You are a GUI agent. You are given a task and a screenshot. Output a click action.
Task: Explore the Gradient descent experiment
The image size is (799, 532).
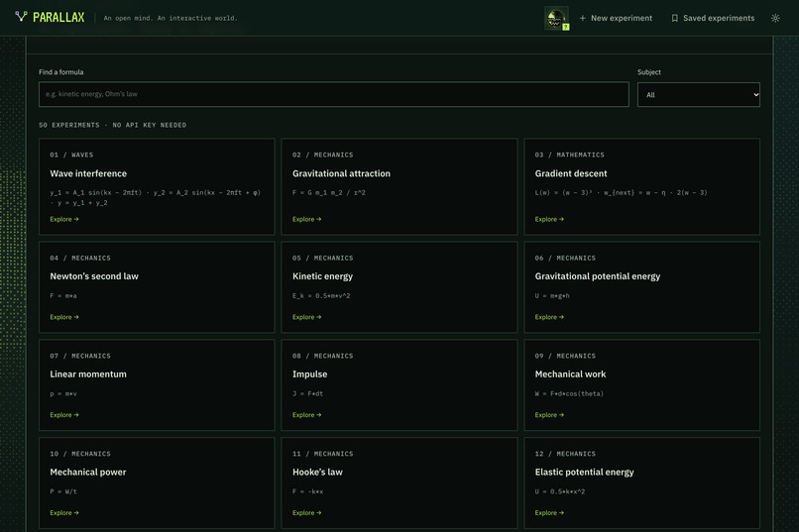coord(549,219)
